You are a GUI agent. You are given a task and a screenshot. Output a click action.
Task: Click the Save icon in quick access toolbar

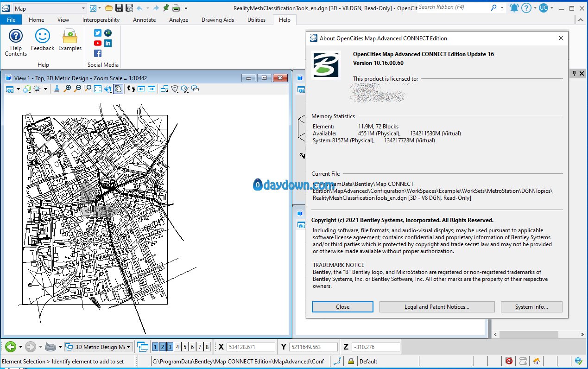(119, 8)
